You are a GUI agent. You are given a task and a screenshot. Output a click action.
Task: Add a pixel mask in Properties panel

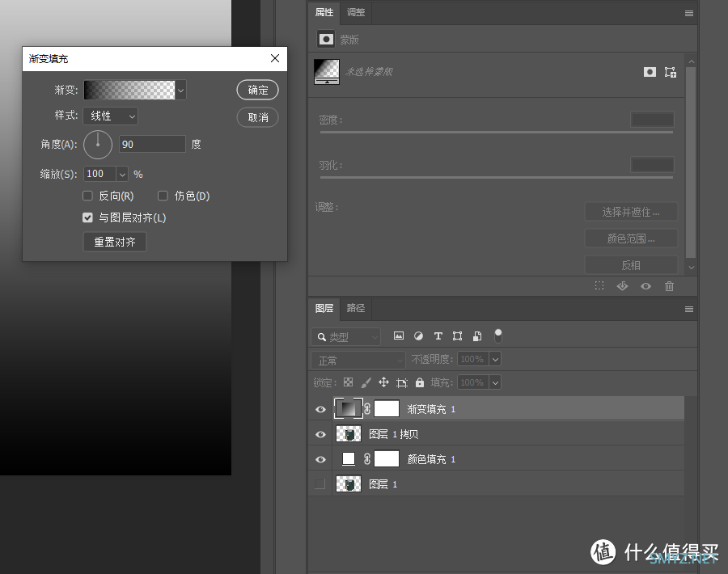point(650,72)
